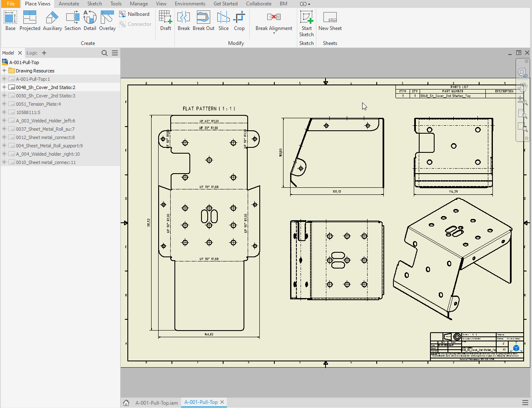Expand the 0048_Sh_Cover_2nd Statio:2 sheet node

coord(4,87)
